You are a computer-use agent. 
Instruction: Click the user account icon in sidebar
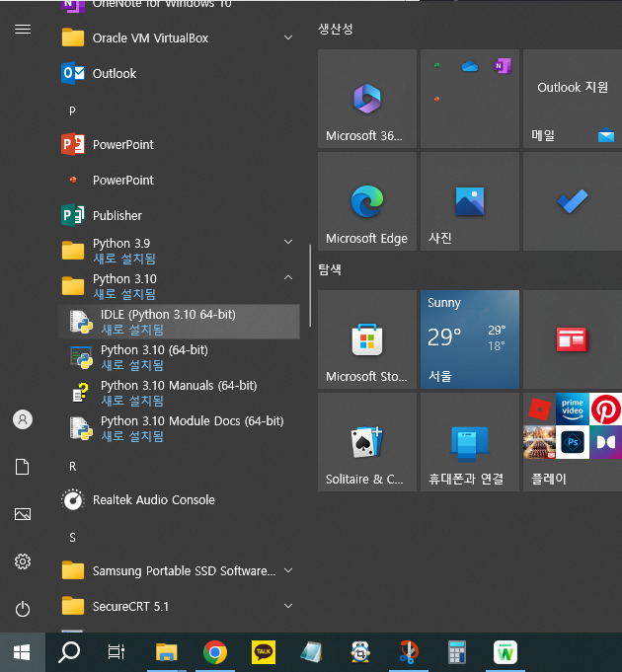pos(23,419)
